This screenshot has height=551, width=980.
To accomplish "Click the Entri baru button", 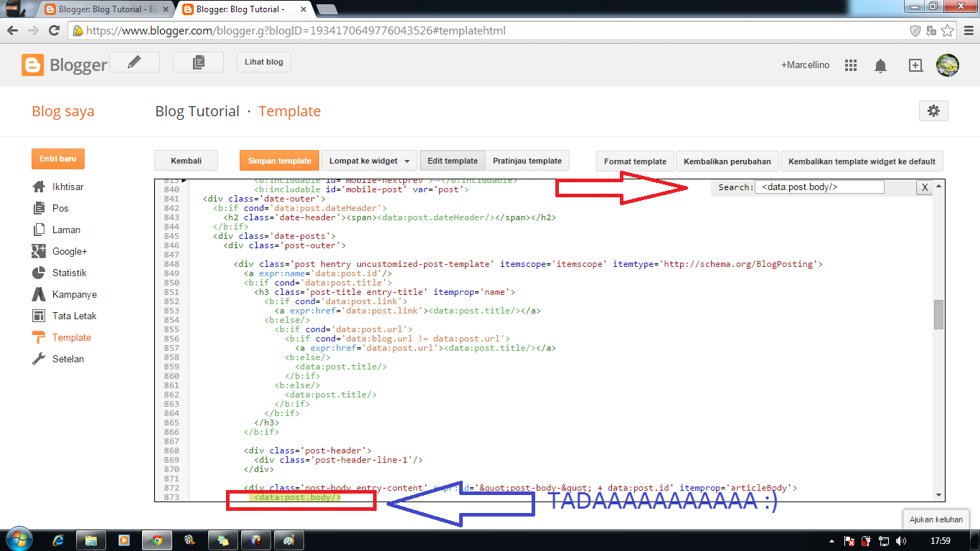I will [58, 159].
